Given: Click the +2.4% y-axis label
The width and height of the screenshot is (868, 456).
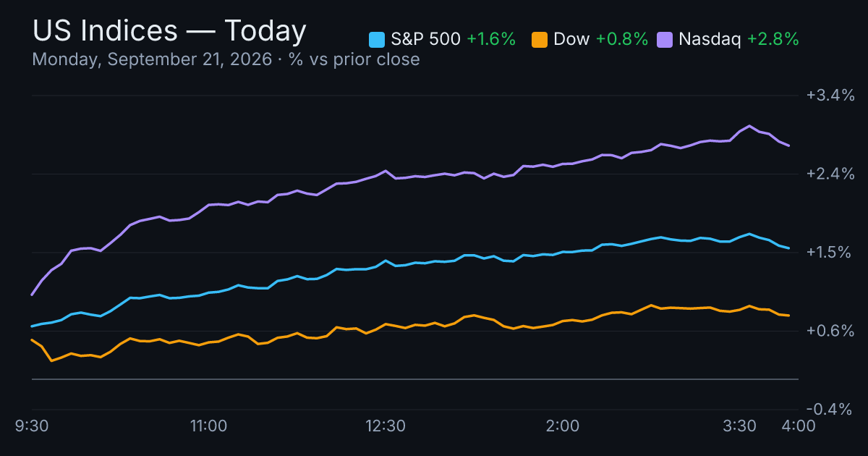Looking at the screenshot, I should 830,174.
